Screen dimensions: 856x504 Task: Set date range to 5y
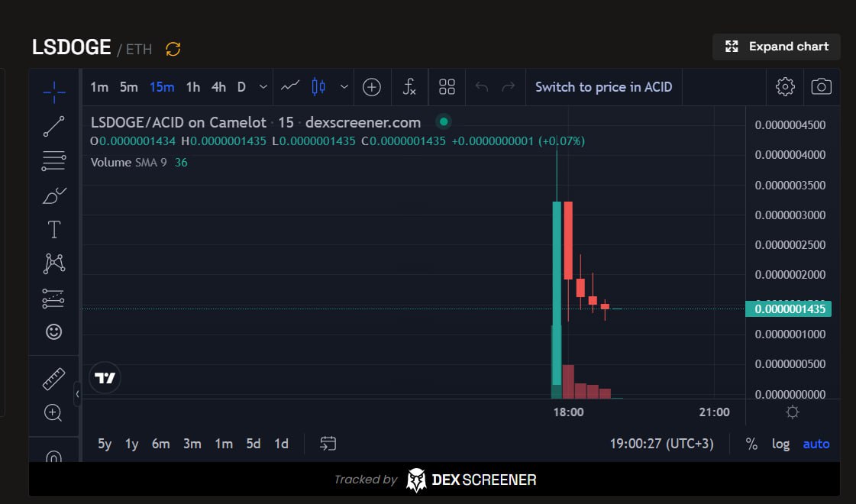coord(105,444)
